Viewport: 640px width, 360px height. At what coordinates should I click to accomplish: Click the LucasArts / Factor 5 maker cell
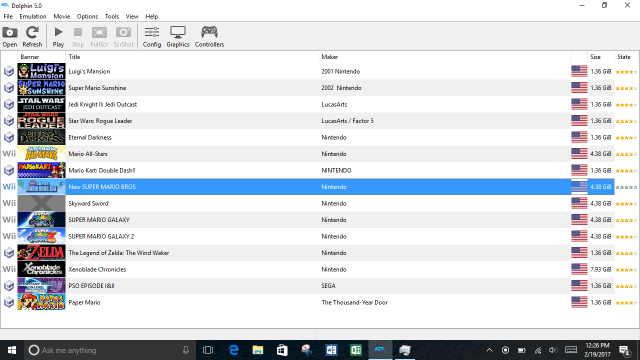347,121
